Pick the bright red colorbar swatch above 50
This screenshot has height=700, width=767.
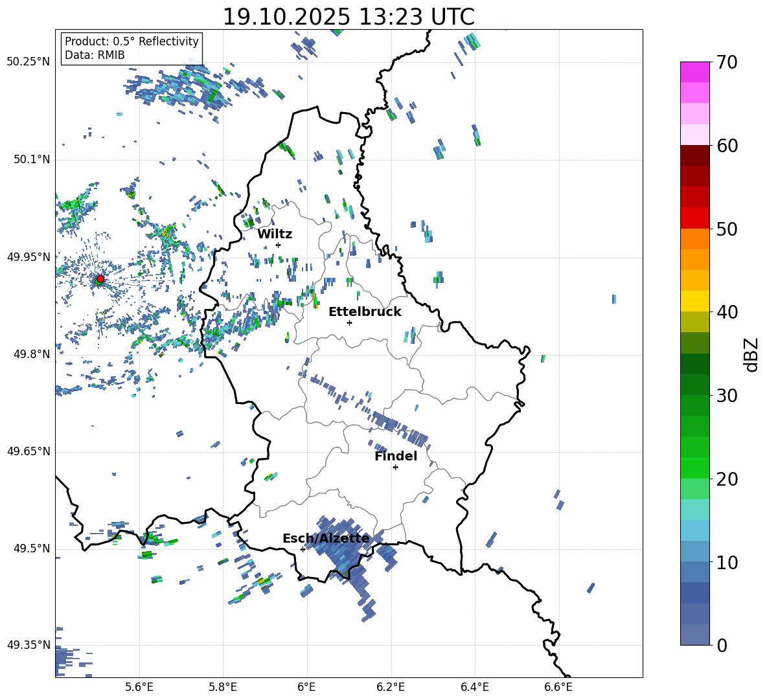click(694, 218)
